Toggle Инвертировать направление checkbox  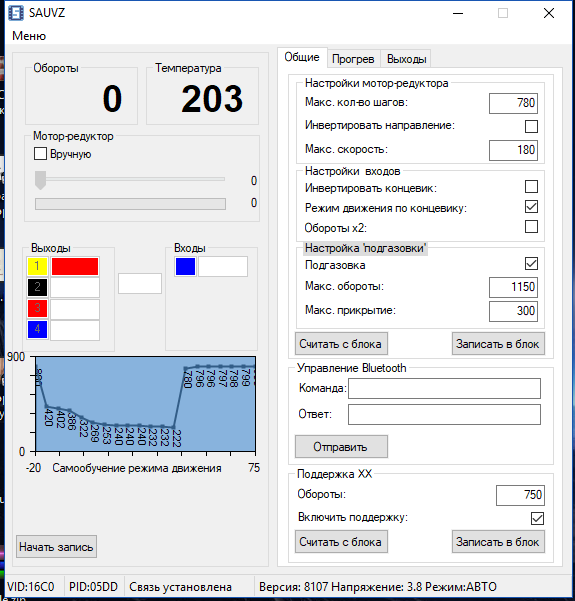click(531, 126)
